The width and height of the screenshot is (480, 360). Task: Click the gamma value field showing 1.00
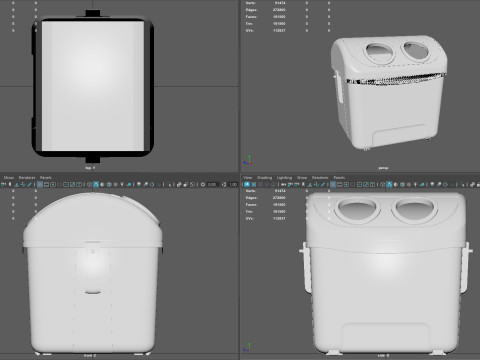point(233,184)
